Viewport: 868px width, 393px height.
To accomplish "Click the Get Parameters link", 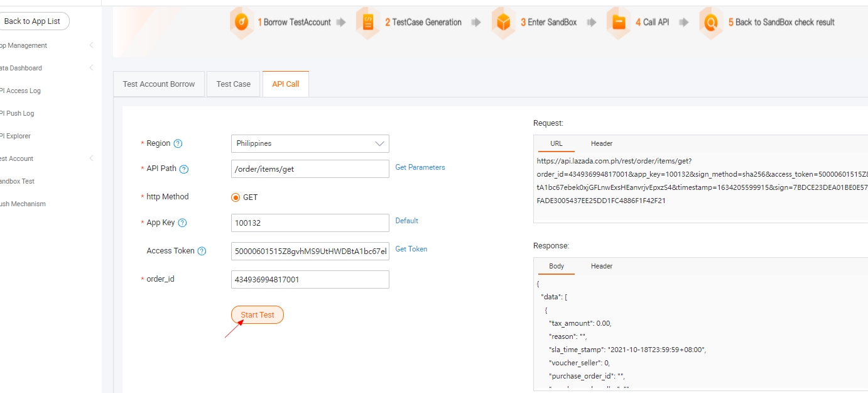I will (x=420, y=167).
